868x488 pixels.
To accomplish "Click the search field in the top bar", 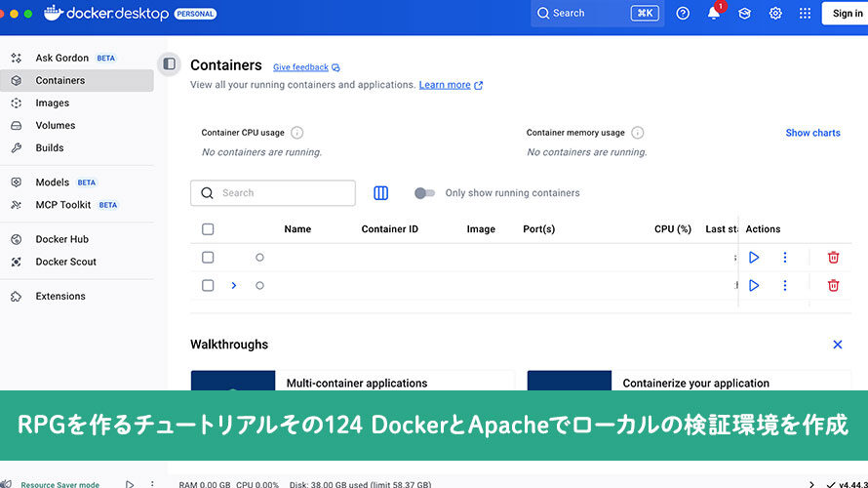I will (597, 14).
